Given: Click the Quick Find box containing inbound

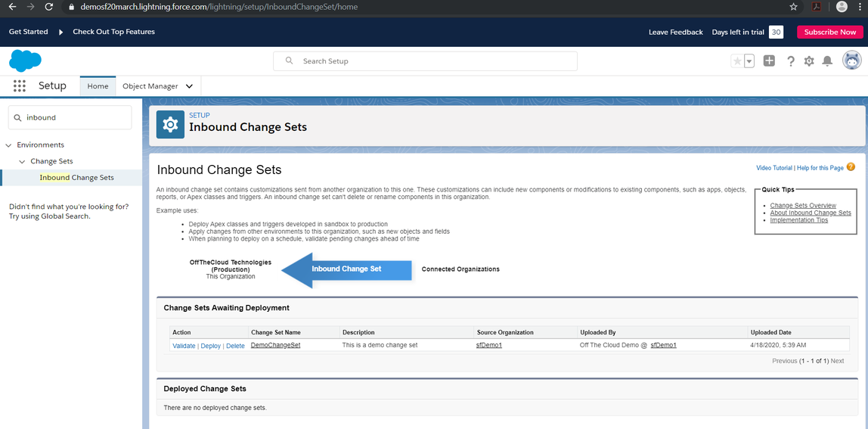Looking at the screenshot, I should tap(70, 117).
